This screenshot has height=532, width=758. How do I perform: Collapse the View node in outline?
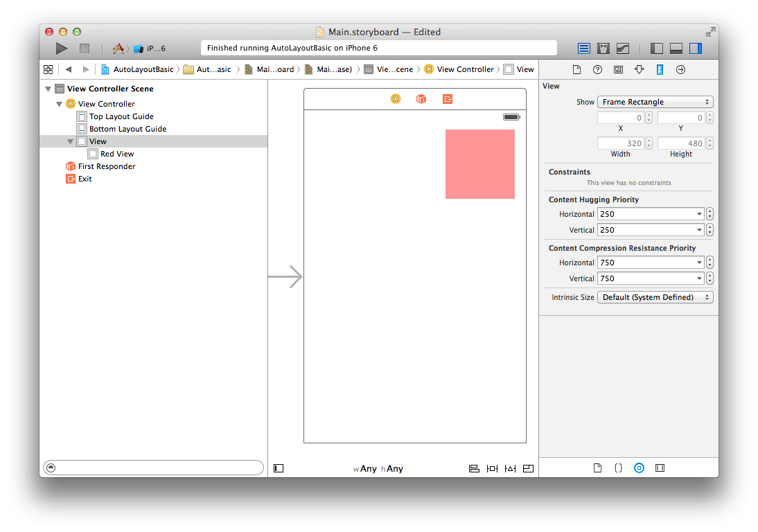click(70, 141)
